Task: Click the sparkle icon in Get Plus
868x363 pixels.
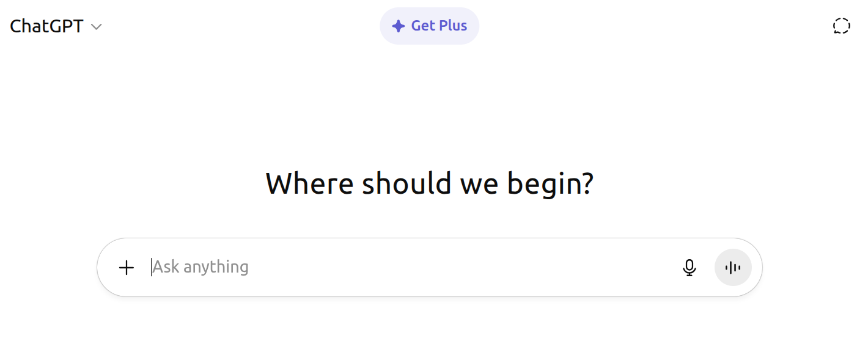Action: click(x=399, y=26)
